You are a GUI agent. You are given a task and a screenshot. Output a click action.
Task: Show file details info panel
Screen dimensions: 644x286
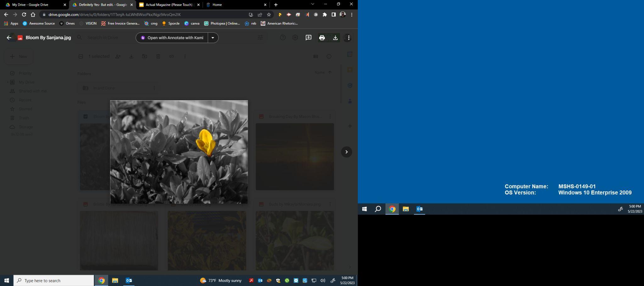click(329, 57)
